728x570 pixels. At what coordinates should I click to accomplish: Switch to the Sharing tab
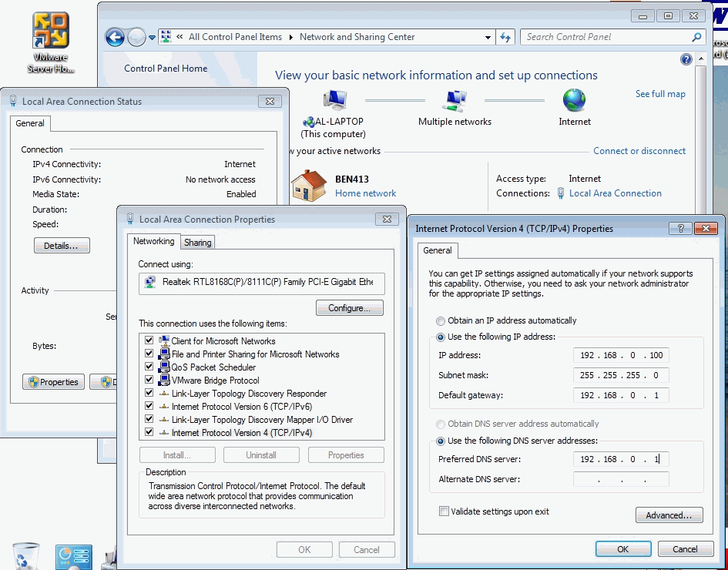pyautogui.click(x=197, y=241)
